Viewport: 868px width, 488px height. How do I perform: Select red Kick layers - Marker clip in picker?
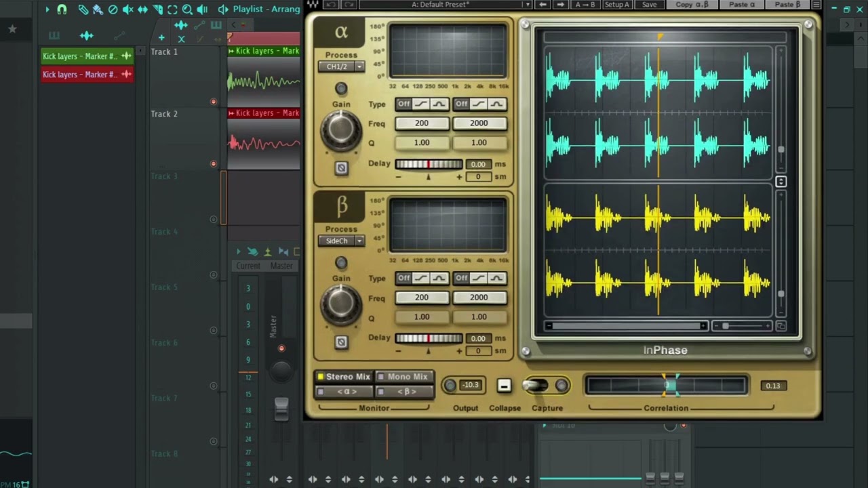click(x=87, y=75)
